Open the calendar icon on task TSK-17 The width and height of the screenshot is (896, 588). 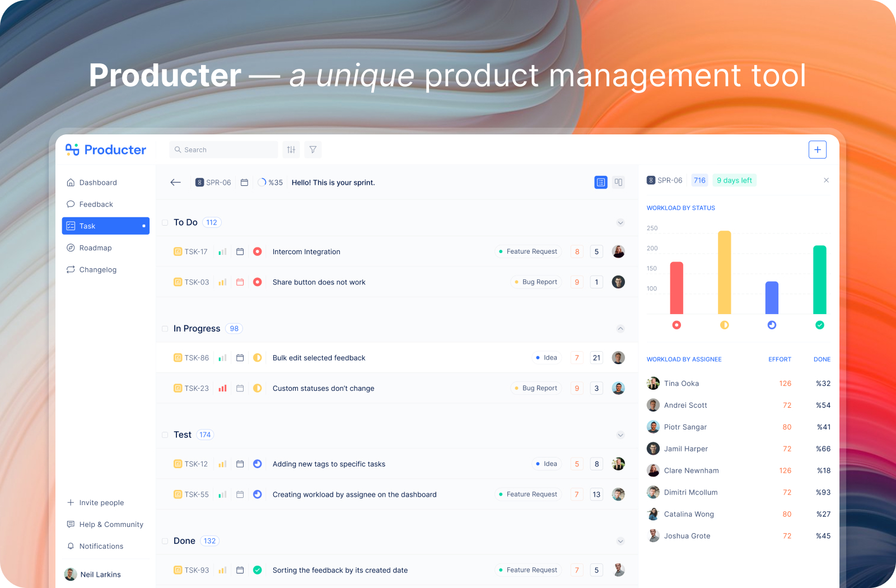pyautogui.click(x=240, y=251)
